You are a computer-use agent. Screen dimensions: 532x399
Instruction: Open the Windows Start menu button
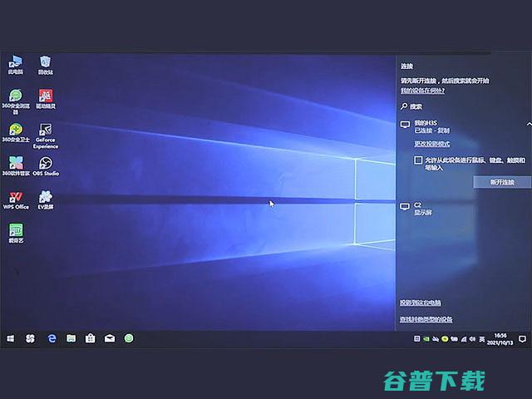click(11, 338)
